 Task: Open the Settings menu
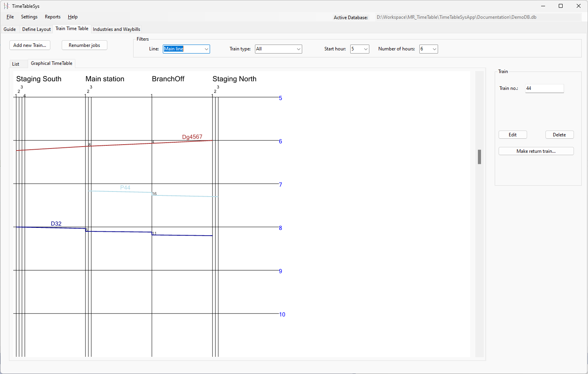tap(29, 17)
